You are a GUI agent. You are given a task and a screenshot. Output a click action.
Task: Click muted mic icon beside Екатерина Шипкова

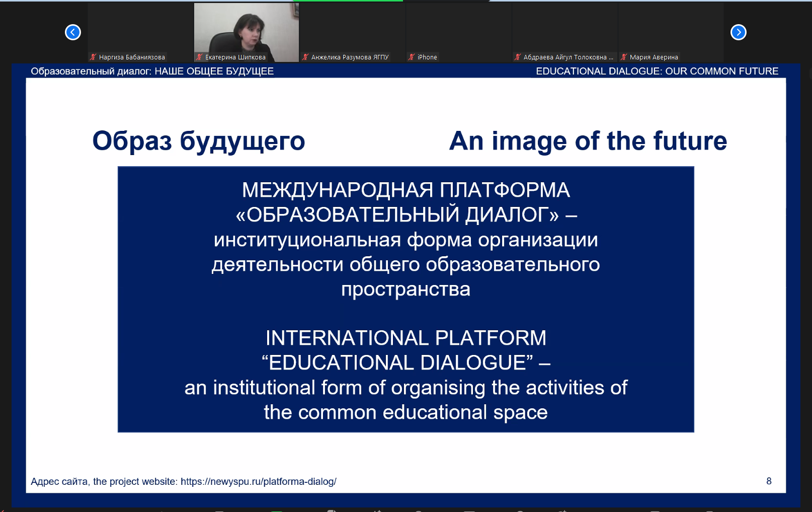tap(199, 57)
